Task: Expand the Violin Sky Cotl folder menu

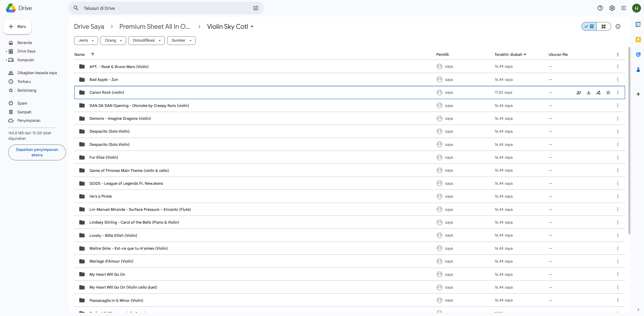Action: (x=252, y=27)
